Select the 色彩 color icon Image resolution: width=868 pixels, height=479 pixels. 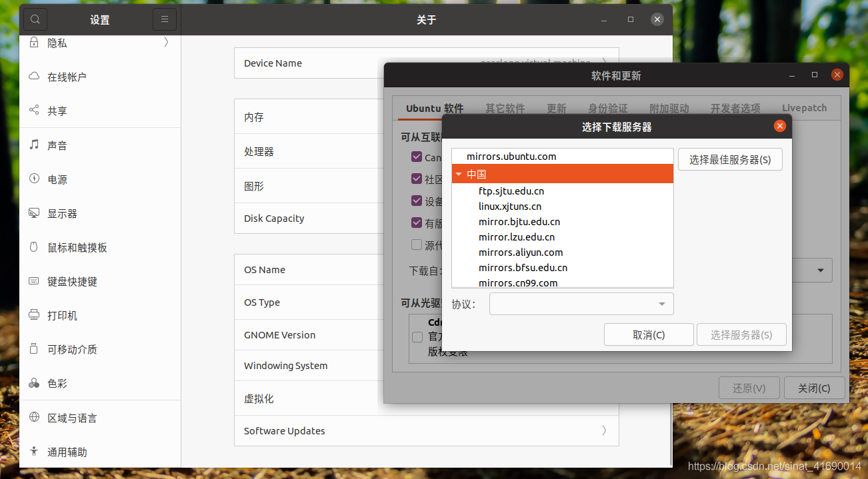pyautogui.click(x=34, y=384)
